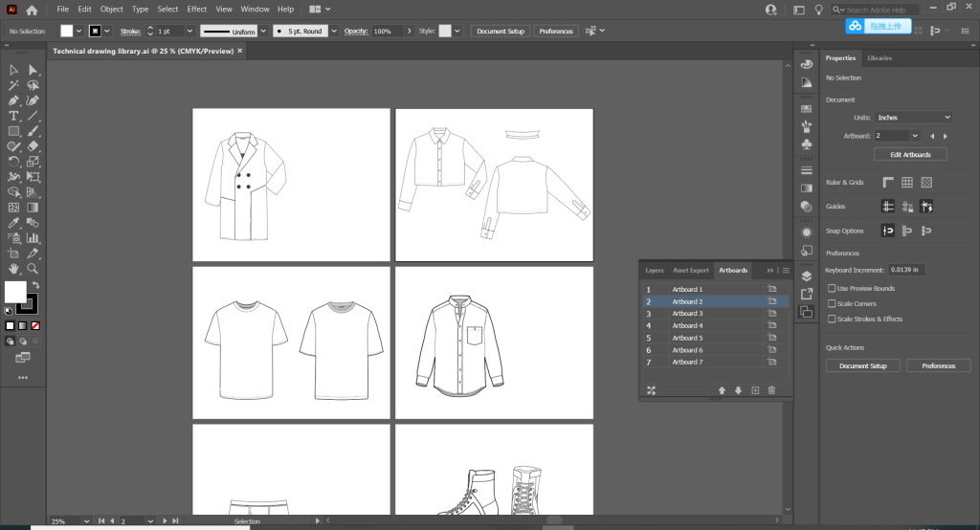The height and width of the screenshot is (530, 980).
Task: Click the fill color swatch in control bar
Action: 66,31
